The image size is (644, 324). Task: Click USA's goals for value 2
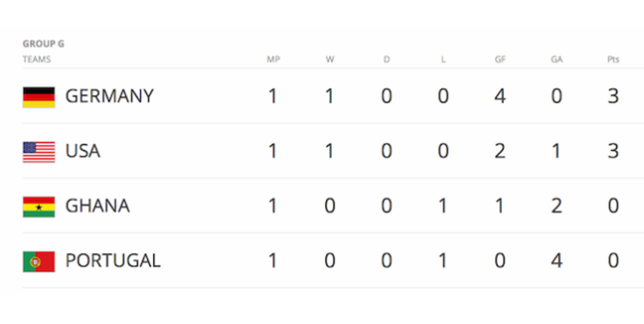500,151
